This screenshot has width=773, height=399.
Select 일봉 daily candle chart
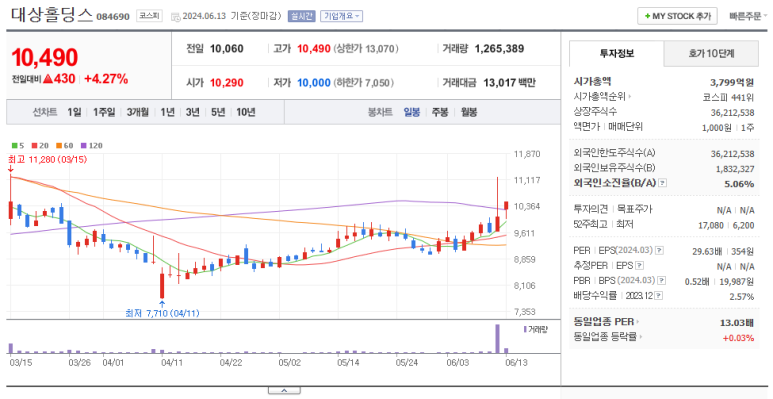click(412, 112)
